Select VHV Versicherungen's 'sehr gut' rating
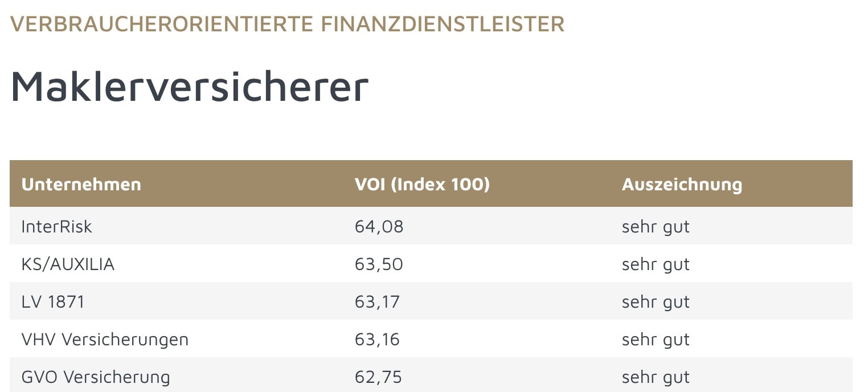The image size is (868, 392). (656, 340)
